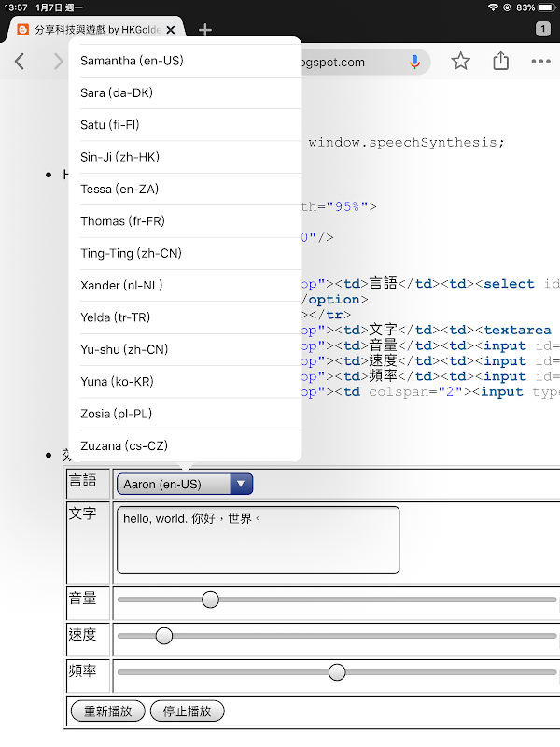560x747 pixels.
Task: Select the HKGolden blog tab
Action: tap(95, 30)
